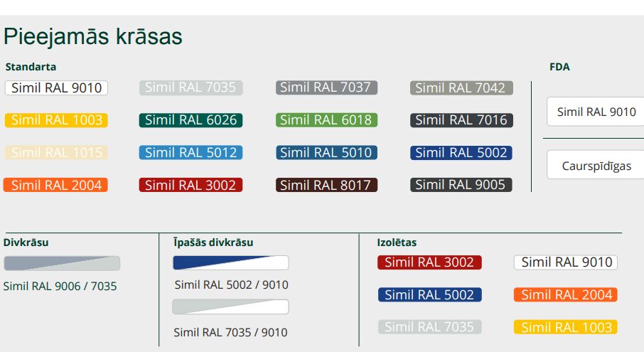Click the Simil RAL 9006 / 7035 text label
This screenshot has width=644, height=352.
pyautogui.click(x=60, y=287)
